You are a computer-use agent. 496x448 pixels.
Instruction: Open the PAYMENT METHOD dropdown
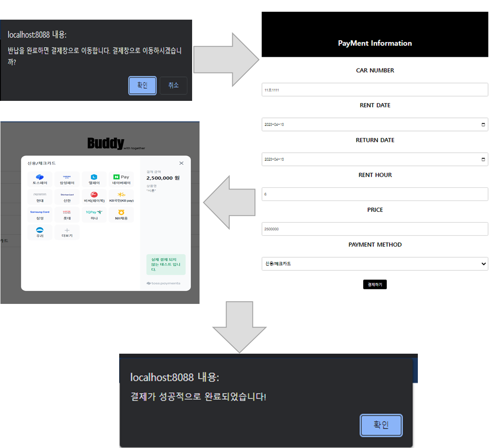(375, 264)
